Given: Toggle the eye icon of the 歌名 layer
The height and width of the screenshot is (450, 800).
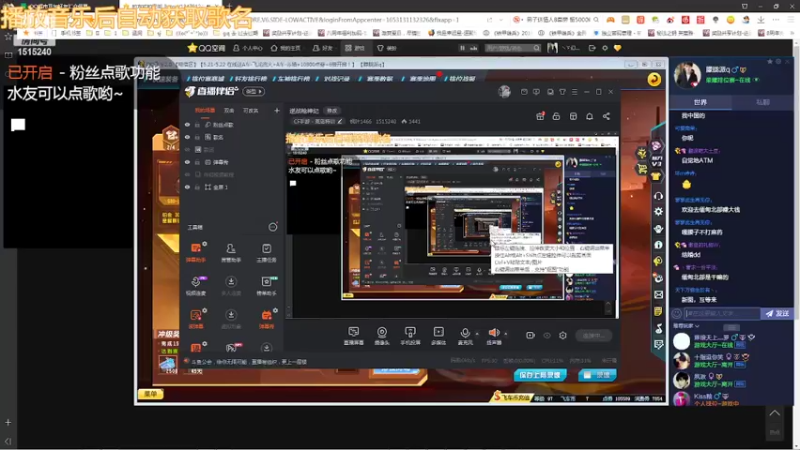Looking at the screenshot, I should (x=187, y=137).
